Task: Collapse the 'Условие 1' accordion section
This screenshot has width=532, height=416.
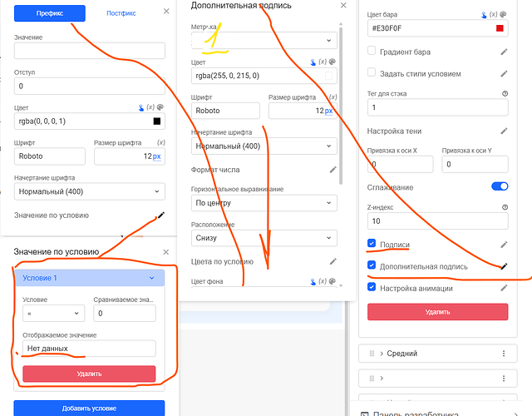Action: click(150, 278)
